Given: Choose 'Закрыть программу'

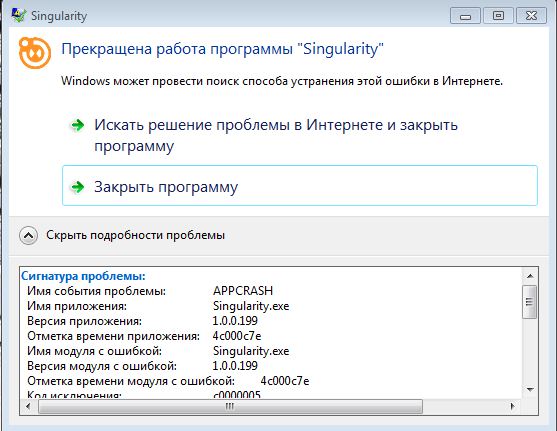Looking at the screenshot, I should pos(299,185).
